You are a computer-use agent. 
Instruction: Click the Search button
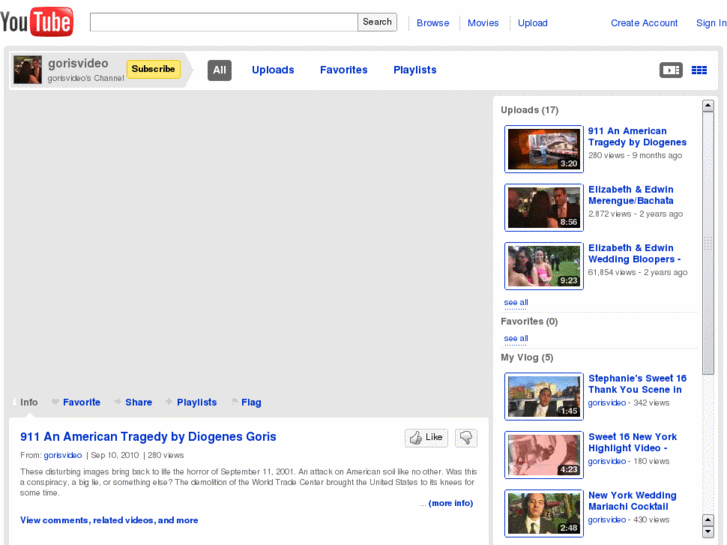pyautogui.click(x=377, y=22)
